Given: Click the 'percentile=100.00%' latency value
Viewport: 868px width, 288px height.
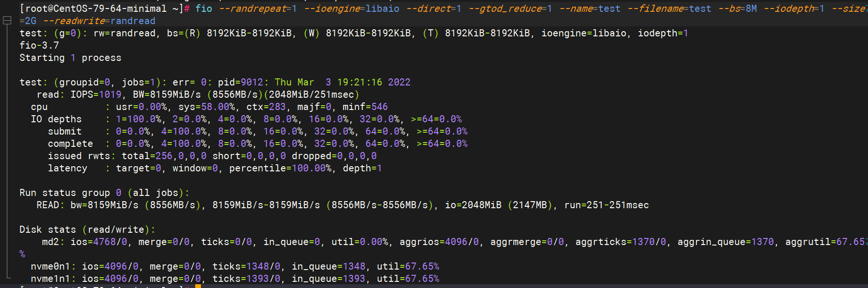Looking at the screenshot, I should pos(280,168).
